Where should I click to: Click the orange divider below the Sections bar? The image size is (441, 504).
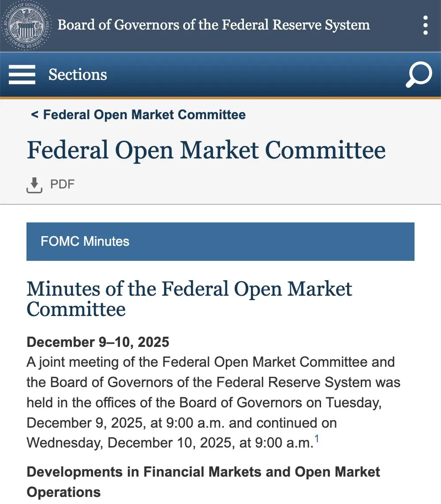click(220, 98)
